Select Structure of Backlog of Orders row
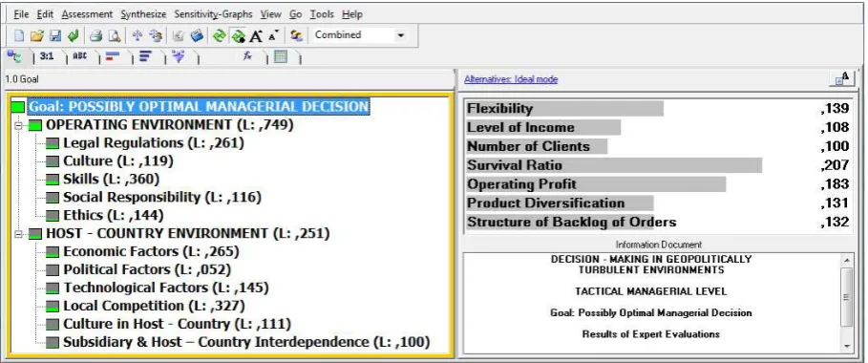Viewport: 868px width, 363px height. [x=658, y=222]
